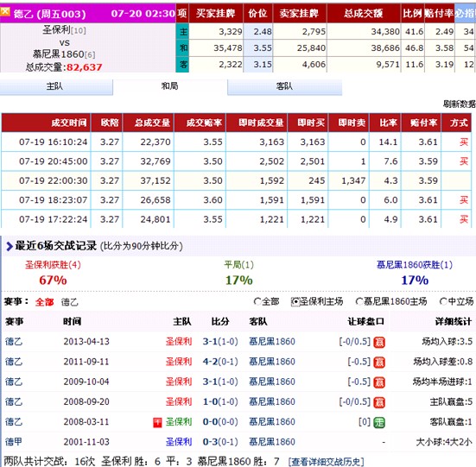Click the 和 row teal label cell
This screenshot has width=476, height=467.
click(182, 48)
